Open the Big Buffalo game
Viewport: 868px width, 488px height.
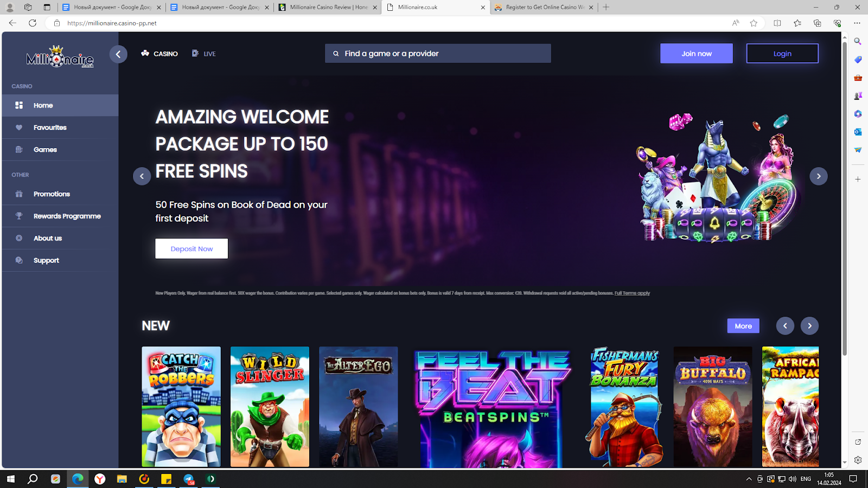[713, 407]
